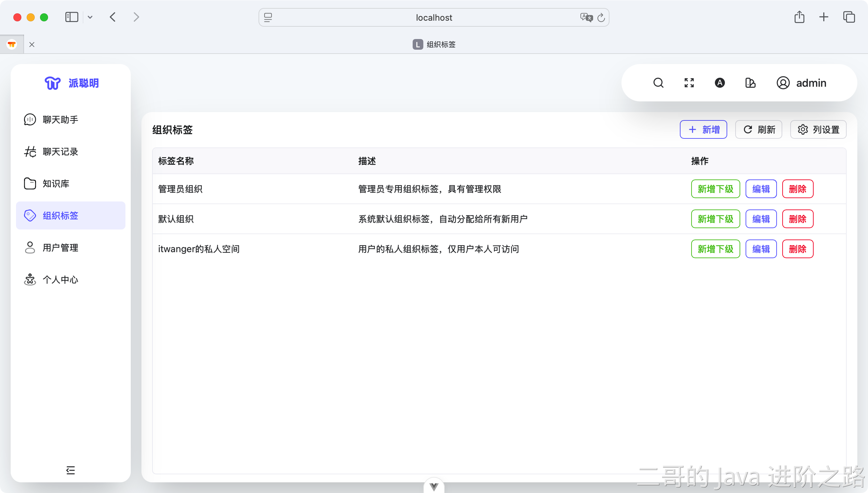The image size is (868, 493).
Task: Open the theme configuration icon
Action: pos(750,83)
